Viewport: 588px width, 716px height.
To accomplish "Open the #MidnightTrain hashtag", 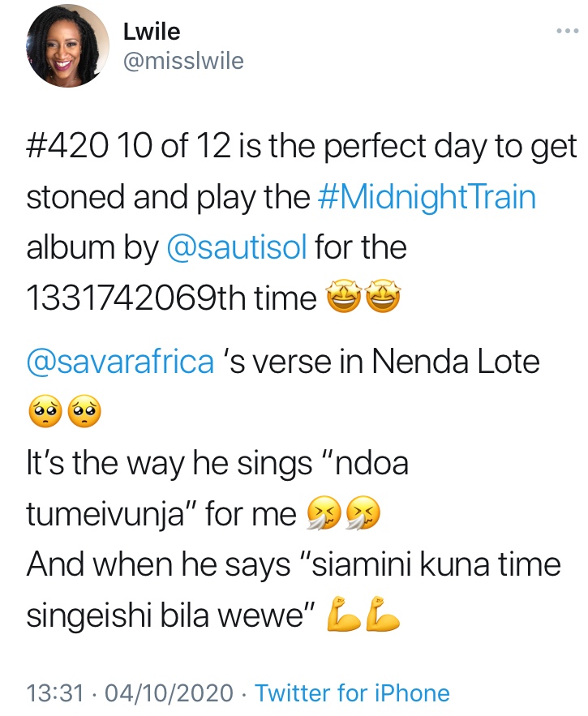I will coord(426,199).
